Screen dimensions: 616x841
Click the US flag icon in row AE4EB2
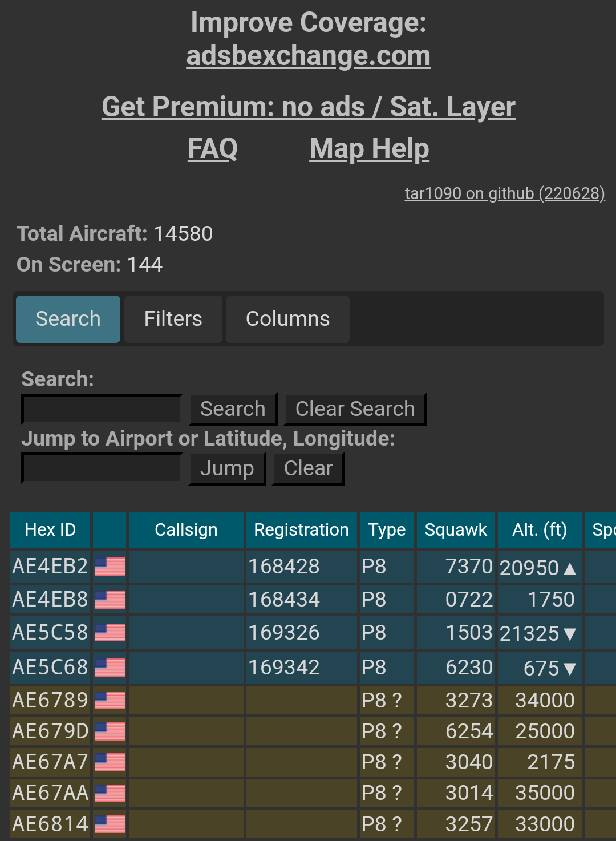point(110,567)
